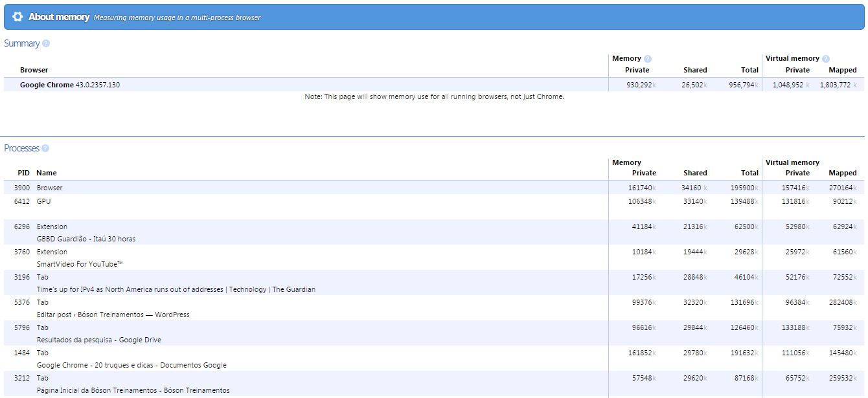This screenshot has height=398, width=868.
Task: Open the help icon next to Processes
Action: click(45, 148)
